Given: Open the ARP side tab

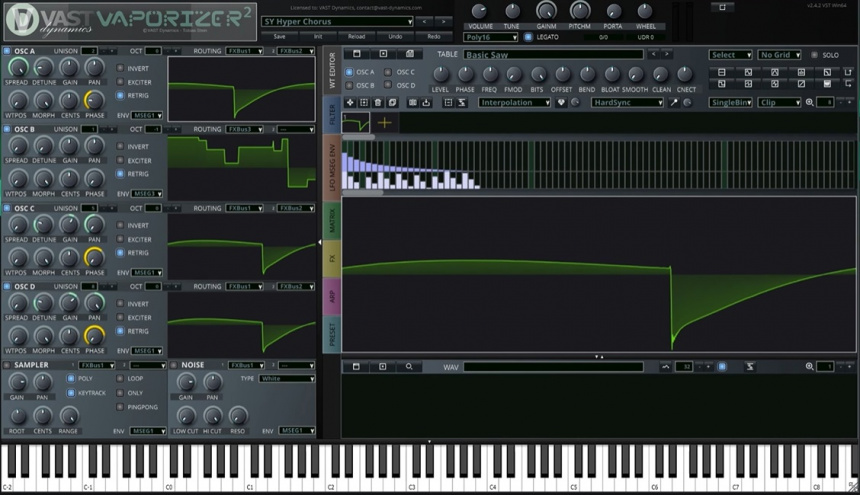Looking at the screenshot, I should click(x=332, y=297).
